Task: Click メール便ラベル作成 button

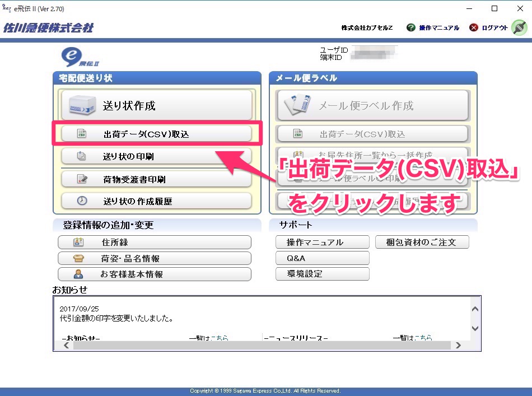Action: (x=372, y=105)
